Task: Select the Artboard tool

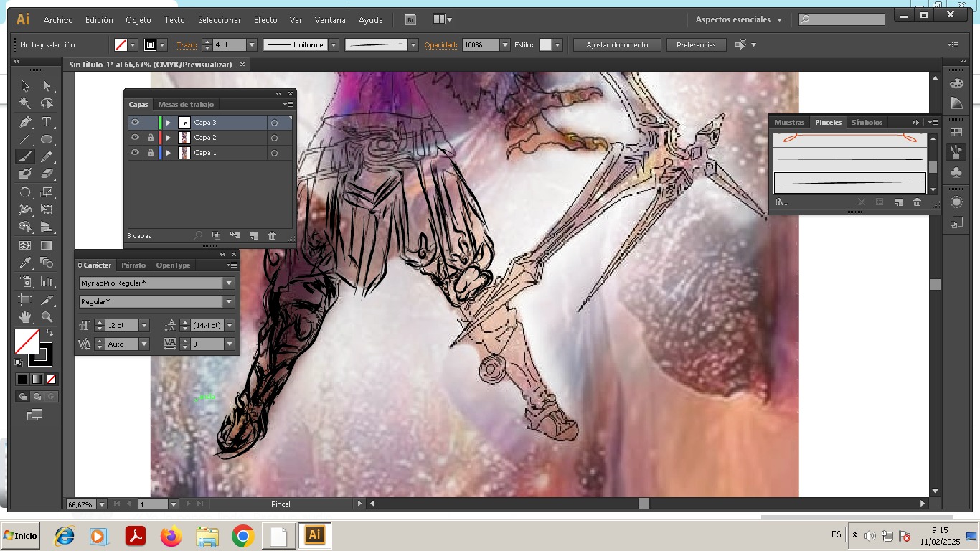Action: click(x=25, y=299)
